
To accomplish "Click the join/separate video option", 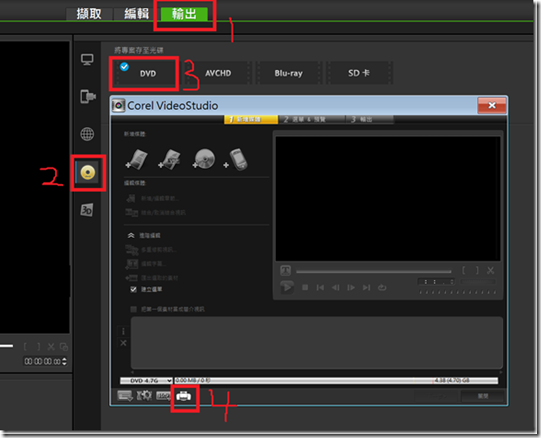I will click(156, 213).
